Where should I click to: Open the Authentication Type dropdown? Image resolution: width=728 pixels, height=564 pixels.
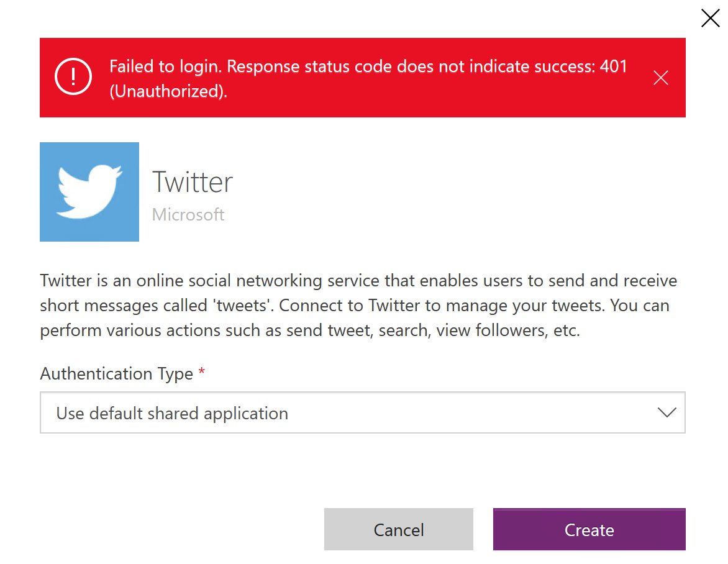(x=362, y=412)
